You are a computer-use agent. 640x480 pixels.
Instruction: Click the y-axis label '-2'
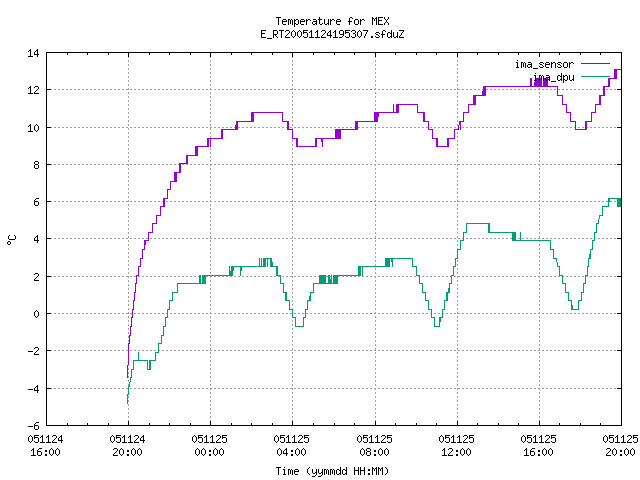33,351
